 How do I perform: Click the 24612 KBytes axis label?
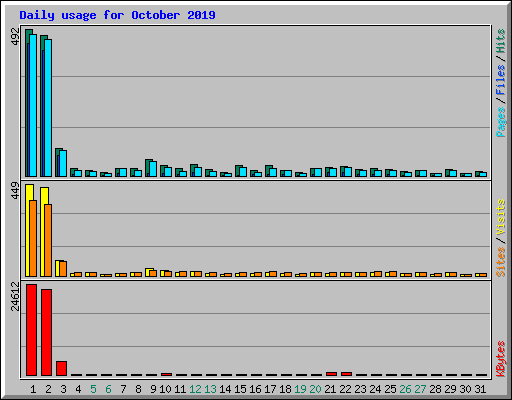click(15, 296)
